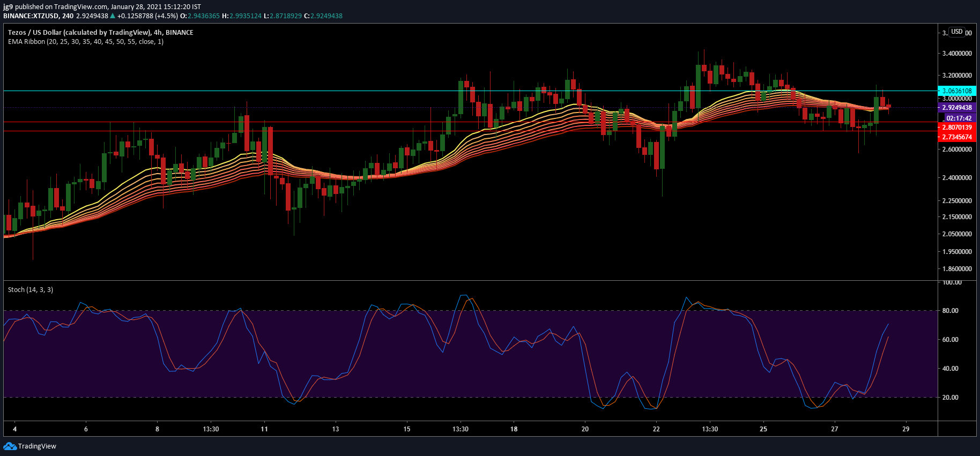Click date label 27 on time axis
Screen dimensions: 980x456
click(x=835, y=429)
